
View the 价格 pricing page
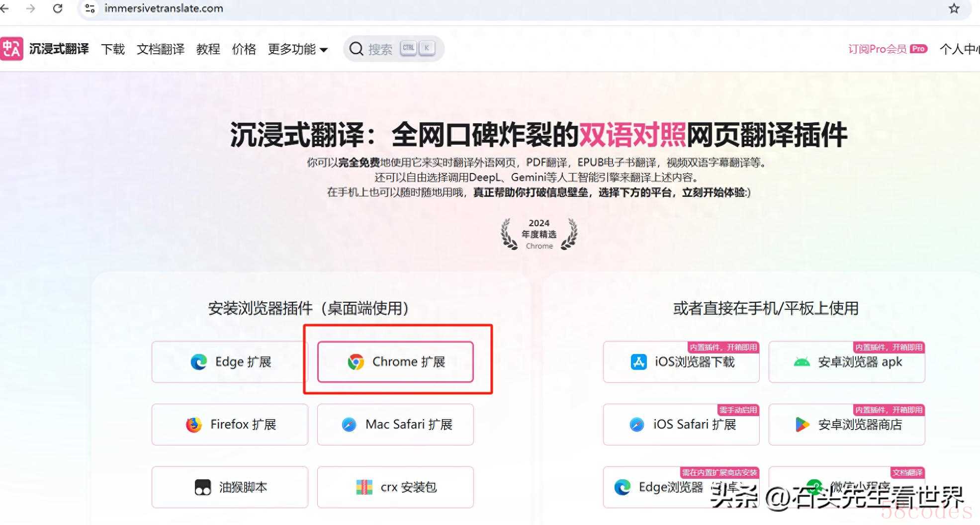tap(244, 49)
